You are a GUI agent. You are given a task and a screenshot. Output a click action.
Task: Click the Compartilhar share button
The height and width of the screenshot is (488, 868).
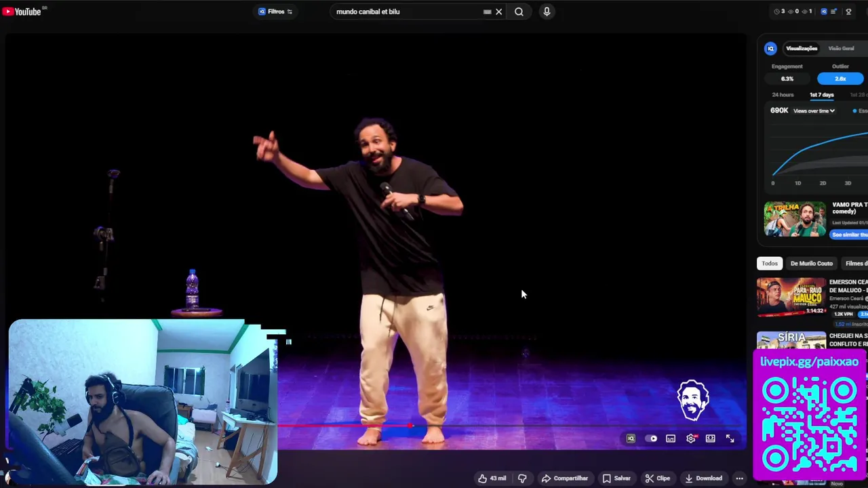564,479
